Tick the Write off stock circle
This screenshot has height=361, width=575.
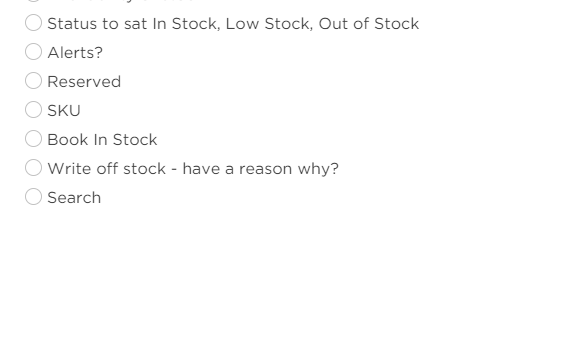tap(33, 168)
